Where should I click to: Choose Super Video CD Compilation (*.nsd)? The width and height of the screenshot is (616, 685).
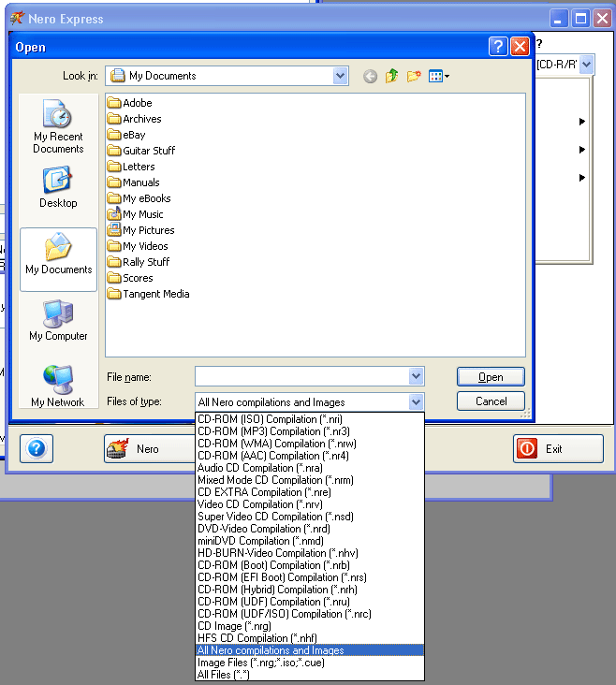click(310, 517)
